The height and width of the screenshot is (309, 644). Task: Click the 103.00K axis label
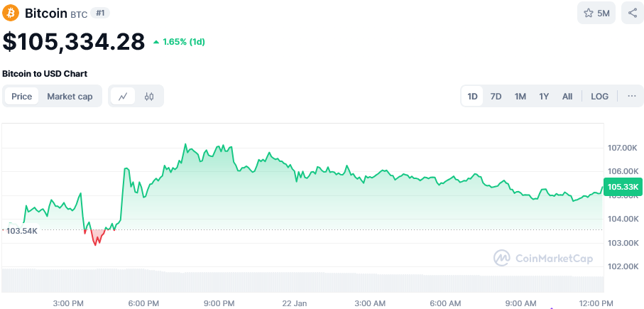[x=623, y=243]
